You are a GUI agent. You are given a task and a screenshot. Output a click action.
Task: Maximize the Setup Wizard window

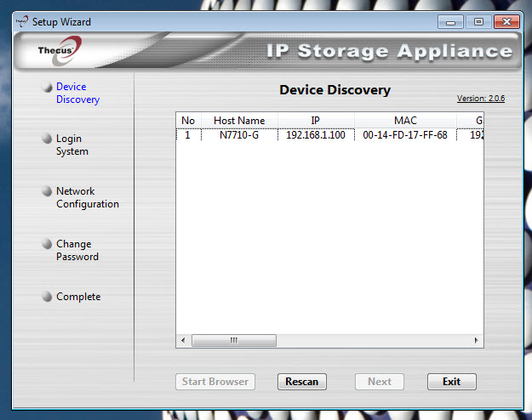478,22
